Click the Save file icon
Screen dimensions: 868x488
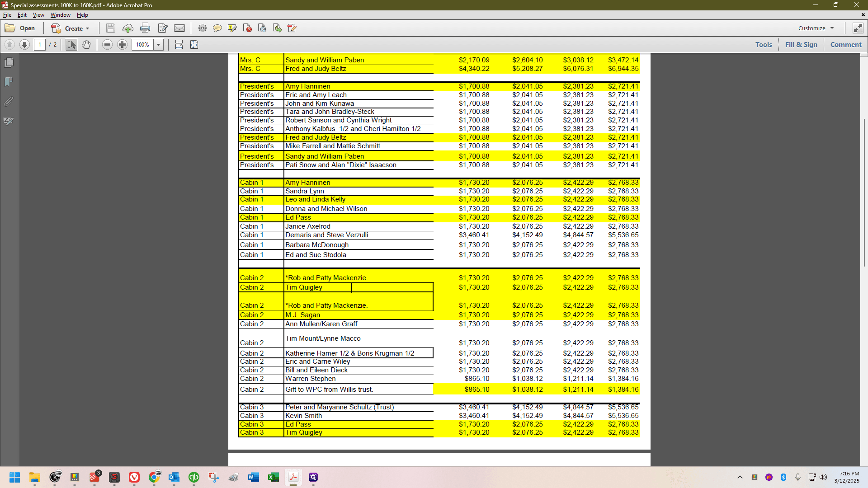coord(110,28)
